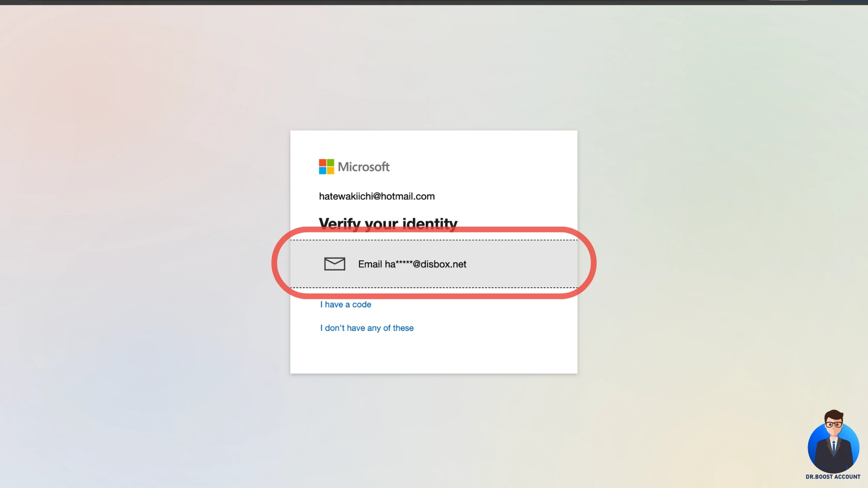Click the 'Verify your identity' heading
This screenshot has width=868, height=488.
(388, 224)
